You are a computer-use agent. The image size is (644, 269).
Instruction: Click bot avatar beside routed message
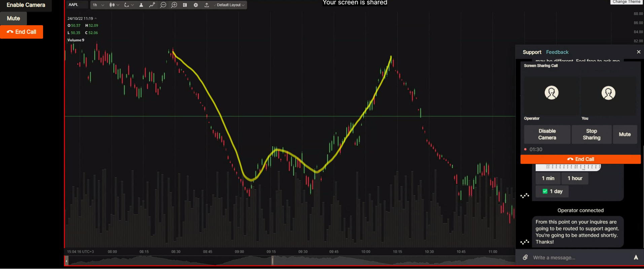[525, 242]
